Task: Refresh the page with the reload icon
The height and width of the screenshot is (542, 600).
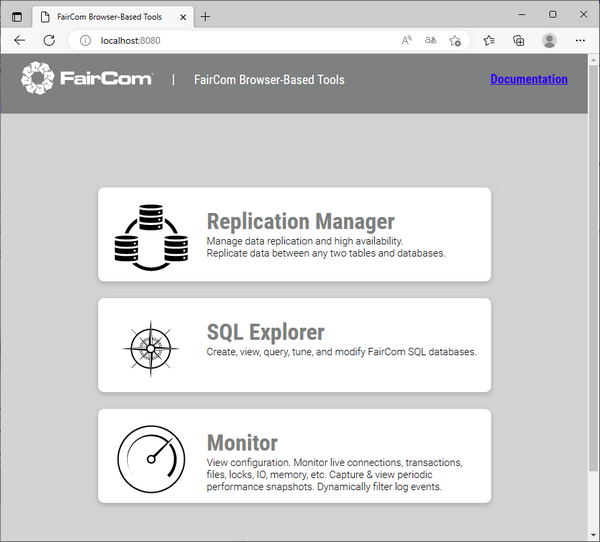Action: pyautogui.click(x=49, y=40)
